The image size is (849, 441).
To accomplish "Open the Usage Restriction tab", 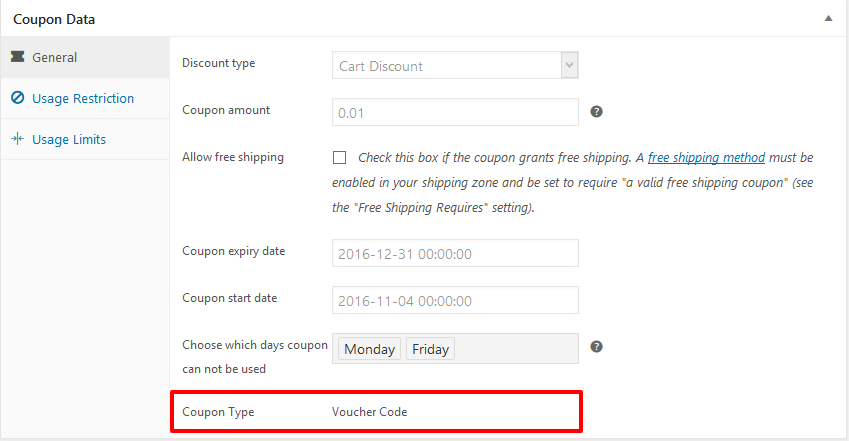I will (x=82, y=98).
